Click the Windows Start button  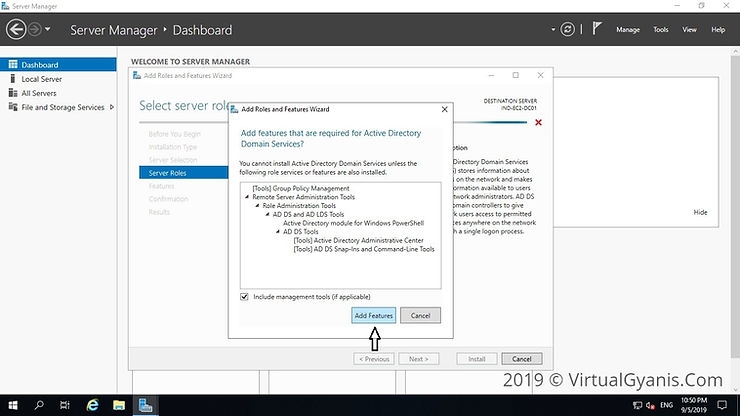click(12, 405)
